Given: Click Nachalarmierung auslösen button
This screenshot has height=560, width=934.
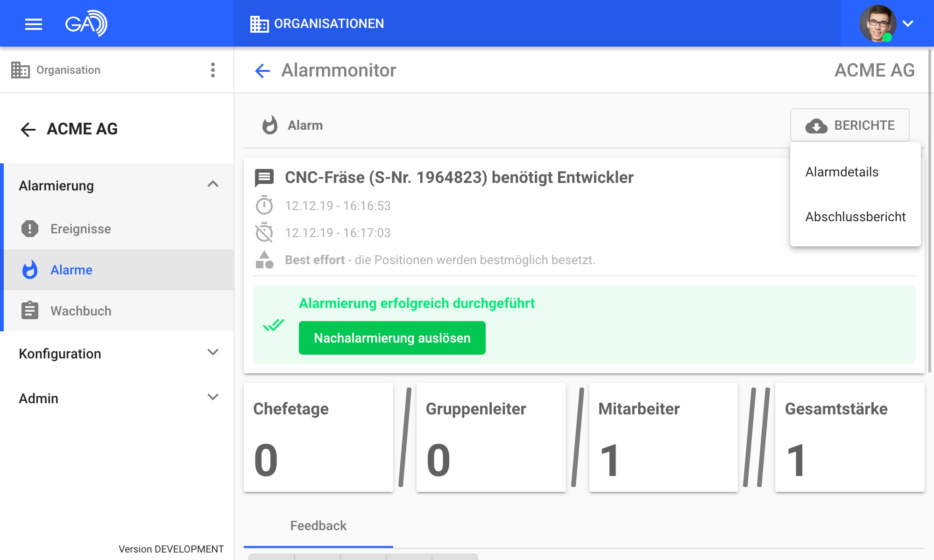Looking at the screenshot, I should coord(392,338).
